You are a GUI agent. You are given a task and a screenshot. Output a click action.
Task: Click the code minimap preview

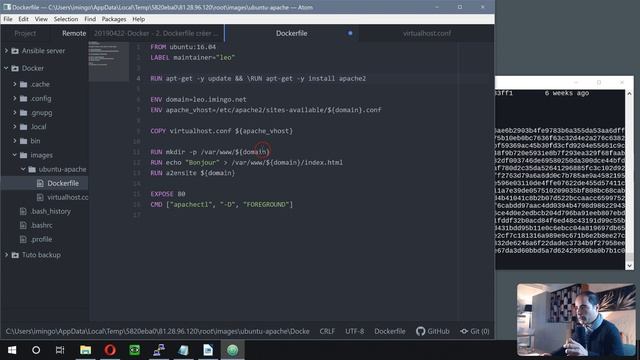coord(109,61)
